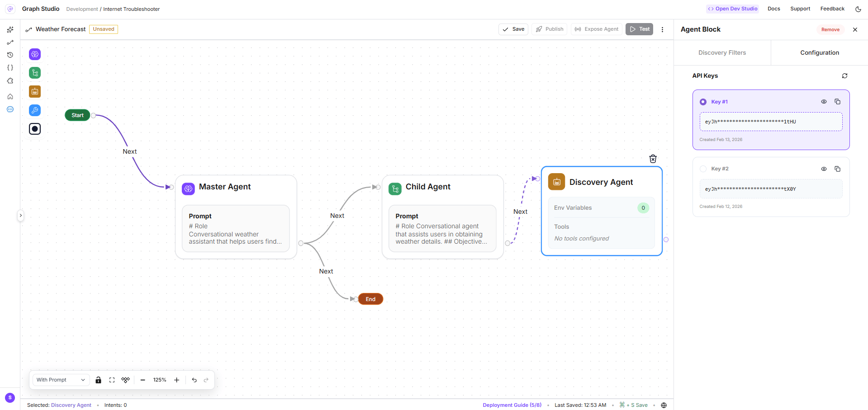Go to the Development breadcrumb
The image size is (868, 410).
[82, 9]
